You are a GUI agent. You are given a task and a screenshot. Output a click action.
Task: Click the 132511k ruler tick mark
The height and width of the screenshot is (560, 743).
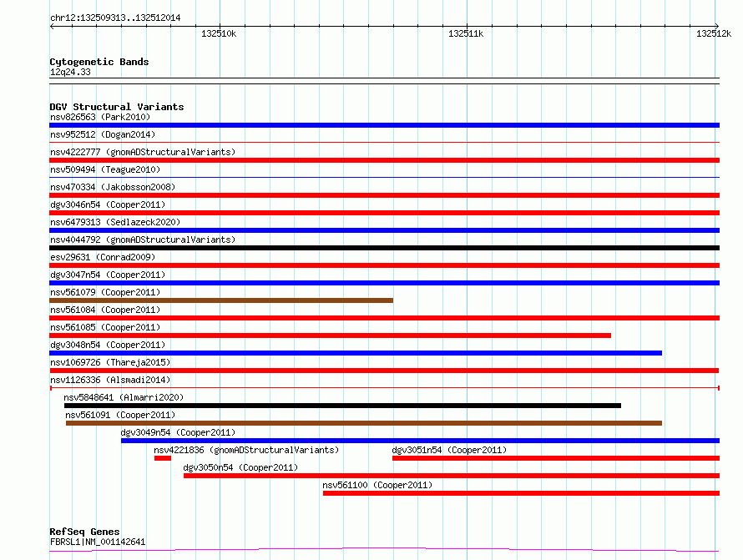pos(467,27)
